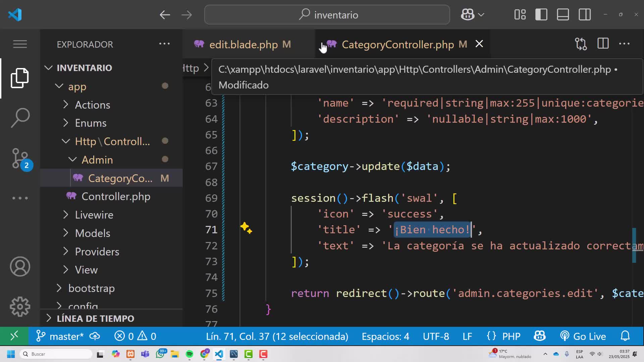
Task: Collapse the Admin folder
Action: pyautogui.click(x=111, y=160)
